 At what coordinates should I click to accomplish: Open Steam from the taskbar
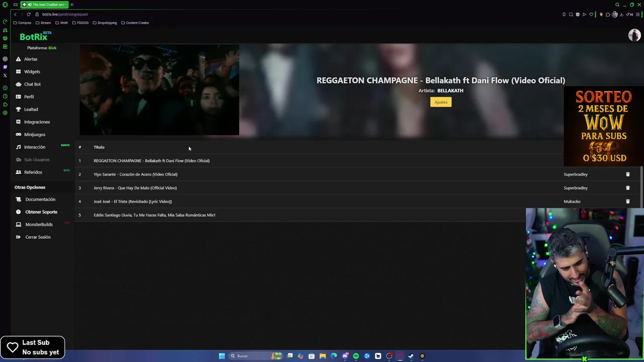click(411, 356)
